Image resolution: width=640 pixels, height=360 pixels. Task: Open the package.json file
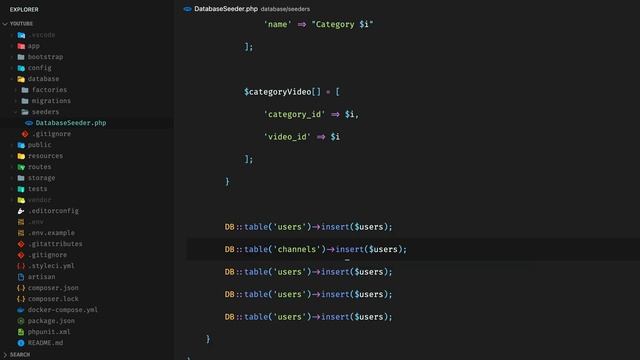51,321
